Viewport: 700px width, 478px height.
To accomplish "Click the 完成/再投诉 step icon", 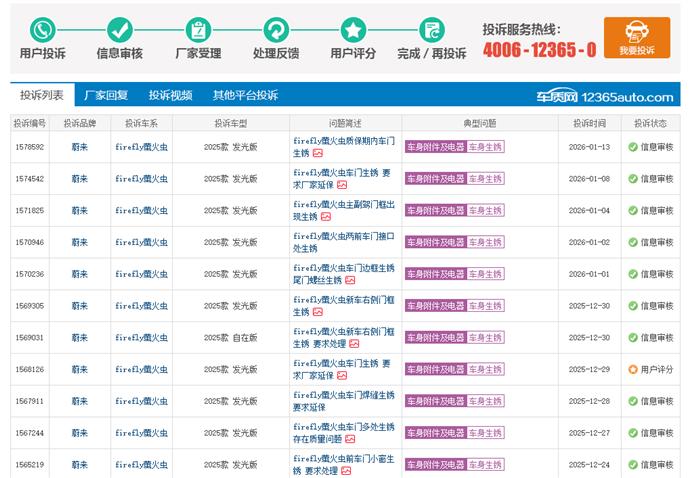I will pyautogui.click(x=431, y=29).
